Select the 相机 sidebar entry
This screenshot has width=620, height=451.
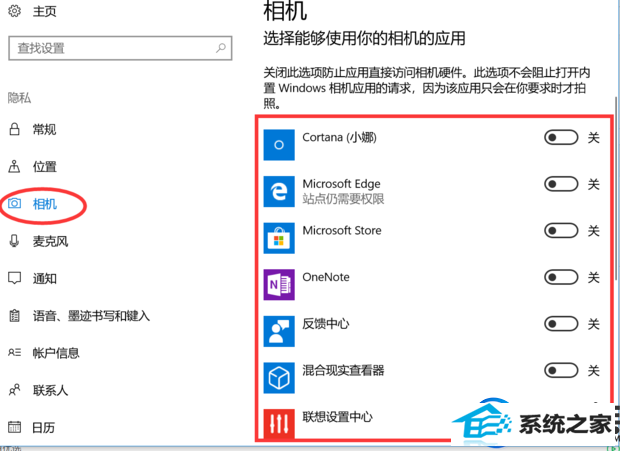tap(45, 204)
